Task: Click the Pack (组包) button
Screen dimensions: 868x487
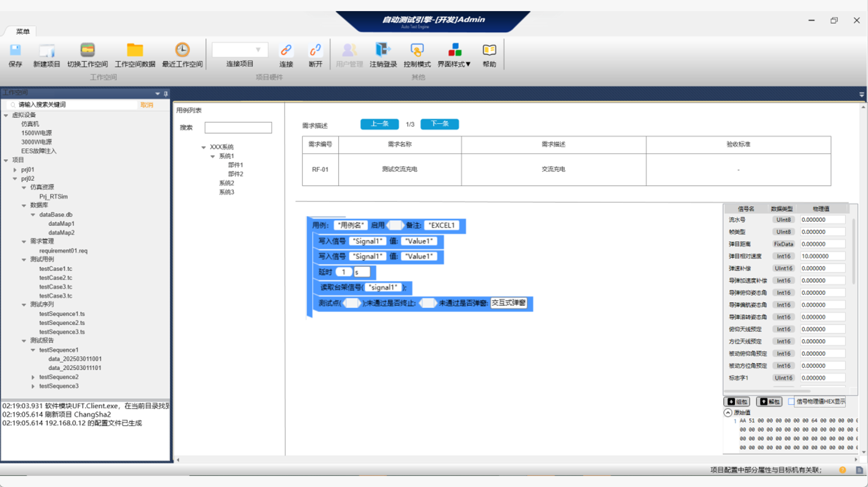Action: (x=737, y=401)
